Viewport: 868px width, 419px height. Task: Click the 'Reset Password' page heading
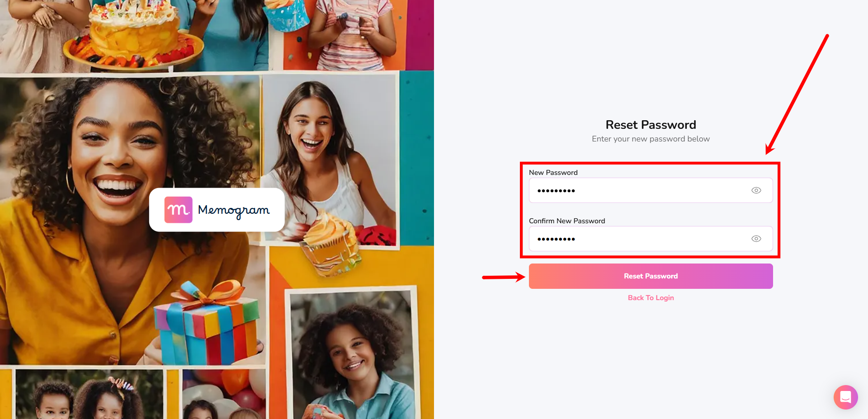(x=651, y=125)
